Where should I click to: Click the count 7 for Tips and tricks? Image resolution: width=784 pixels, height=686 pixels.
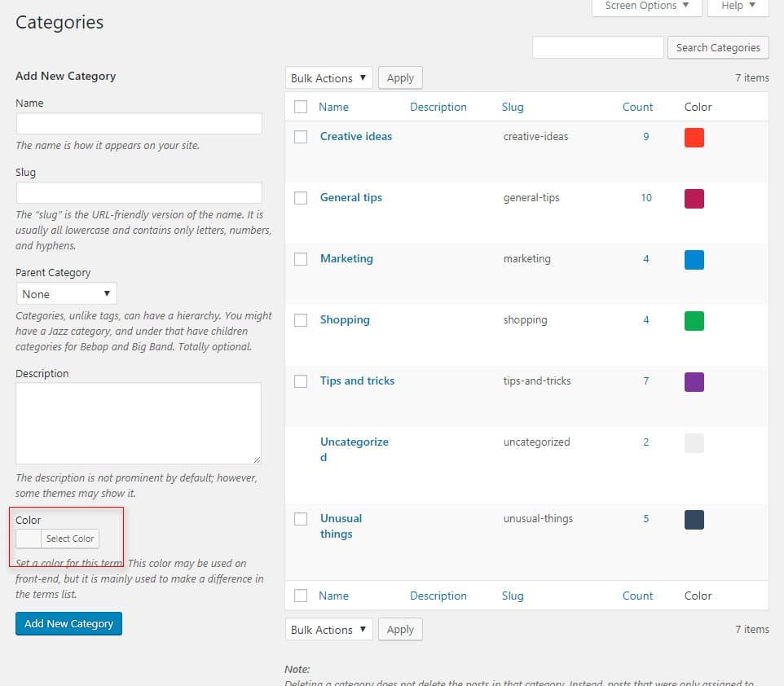pos(646,380)
